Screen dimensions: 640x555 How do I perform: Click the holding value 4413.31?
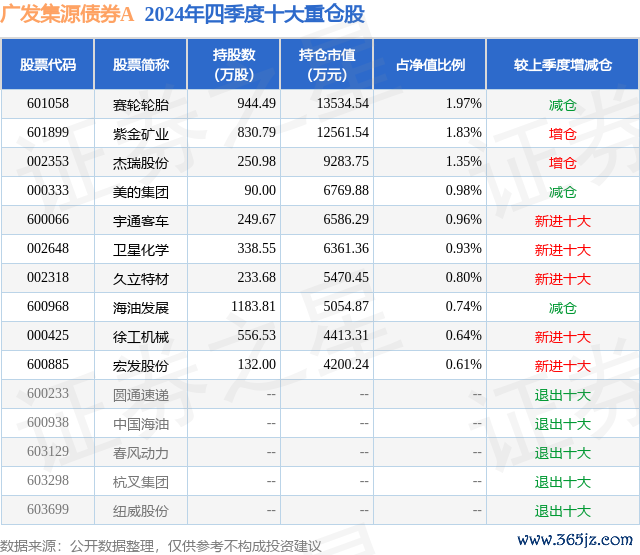click(346, 335)
